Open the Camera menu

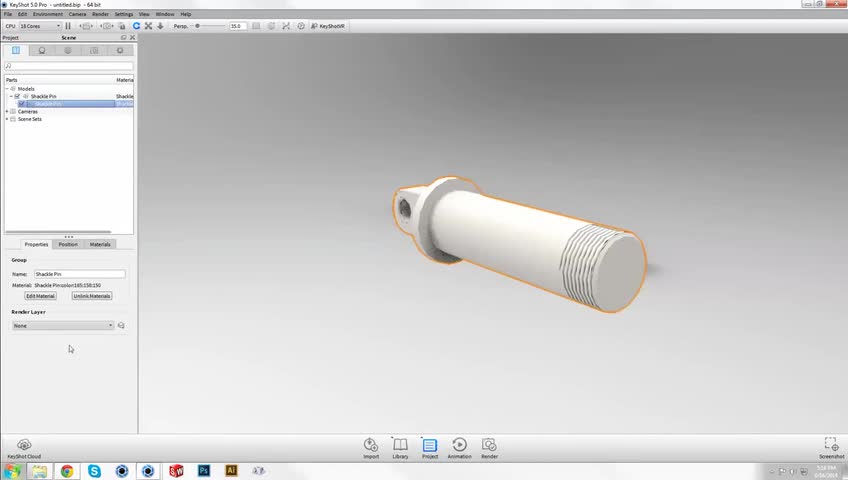tap(77, 14)
